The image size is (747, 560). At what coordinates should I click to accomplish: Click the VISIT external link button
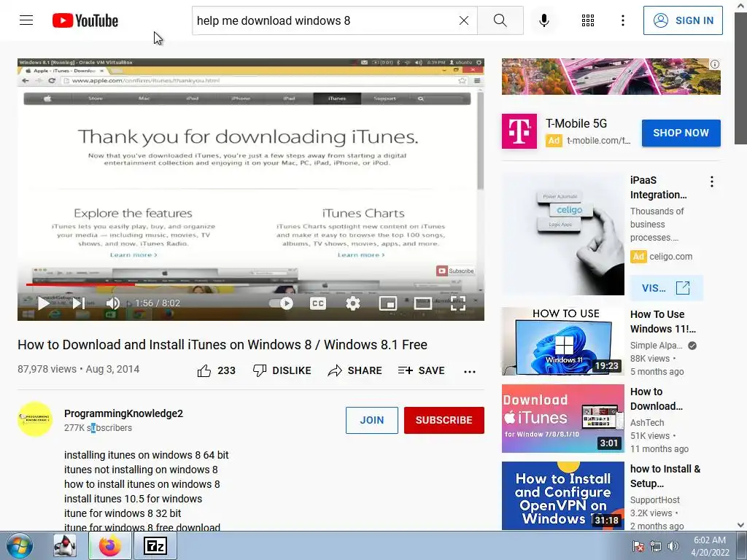click(x=666, y=287)
